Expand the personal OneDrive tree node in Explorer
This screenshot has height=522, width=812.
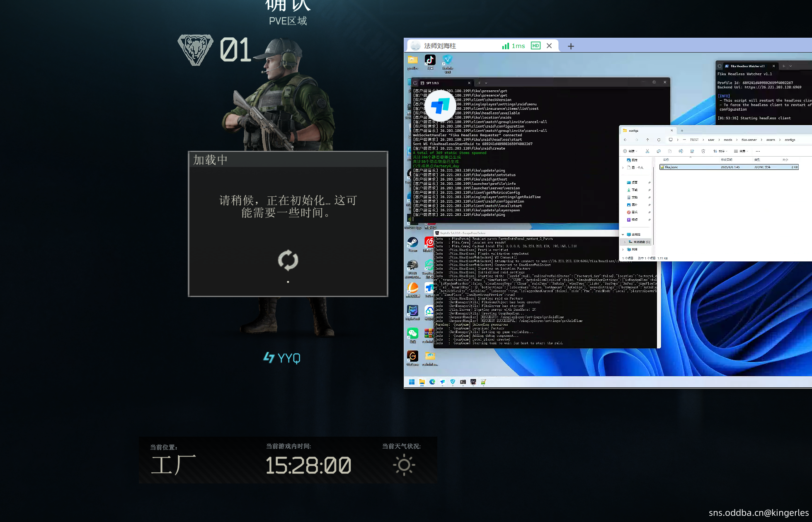(623, 167)
